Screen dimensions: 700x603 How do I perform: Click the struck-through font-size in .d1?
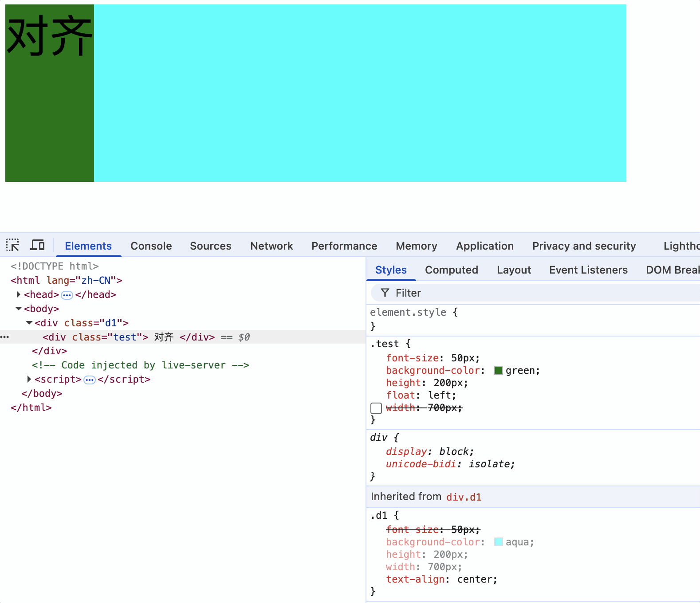click(433, 529)
